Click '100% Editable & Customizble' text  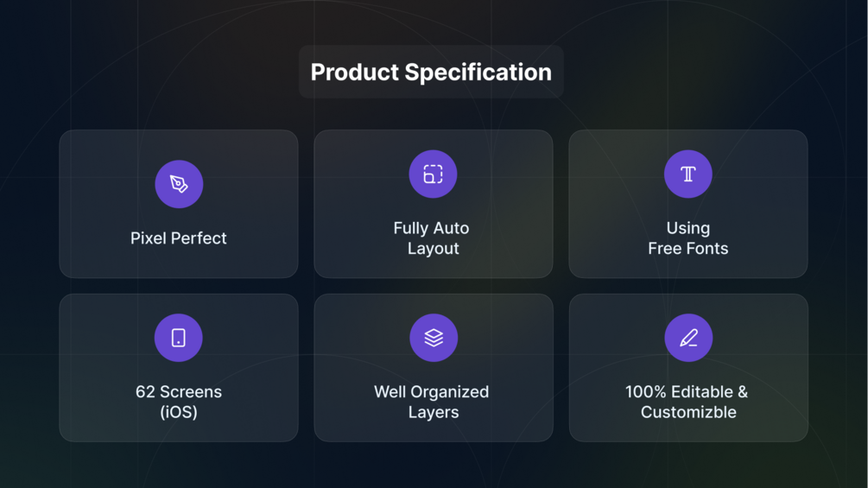(x=687, y=402)
